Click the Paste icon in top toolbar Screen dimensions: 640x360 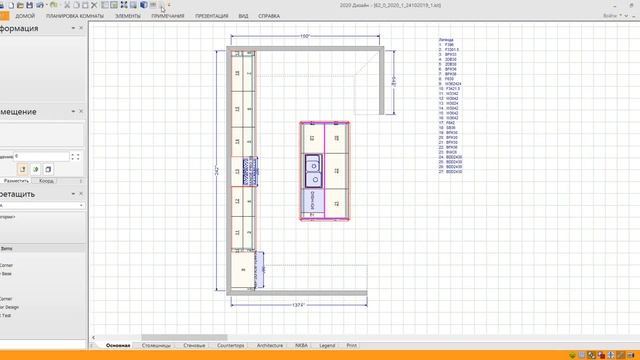point(85,5)
